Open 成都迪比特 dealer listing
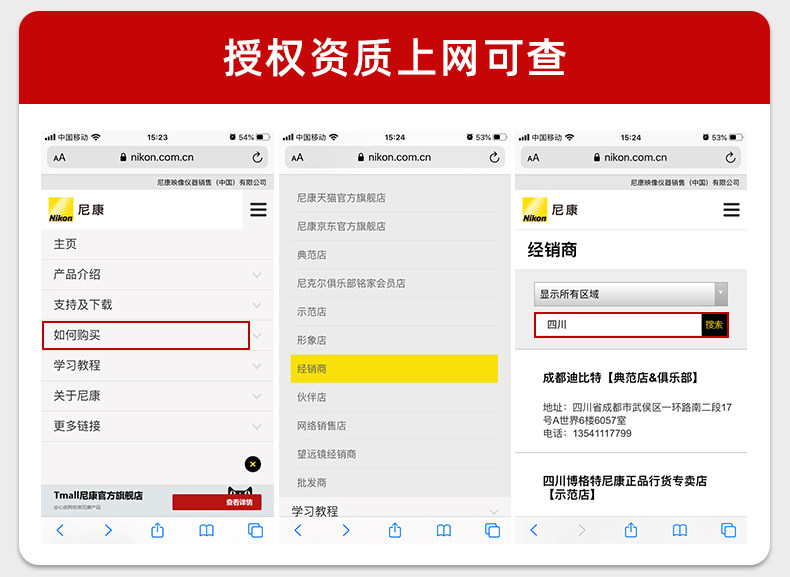790x577 pixels. [620, 377]
